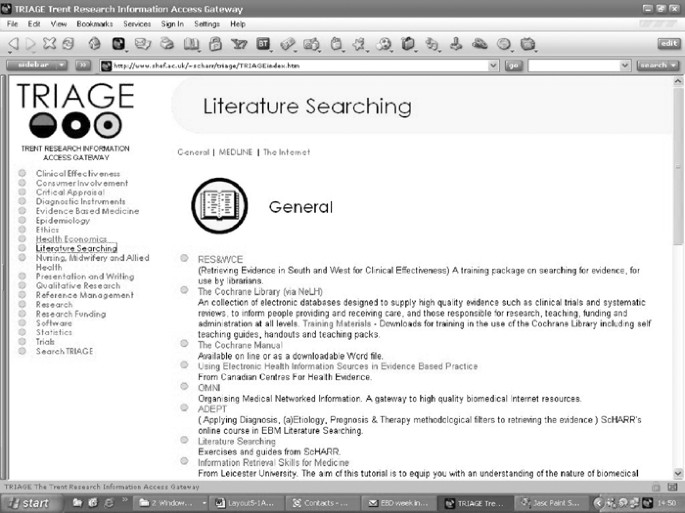Open the Home page toolbar icon
The height and width of the screenshot is (513, 685).
point(94,44)
